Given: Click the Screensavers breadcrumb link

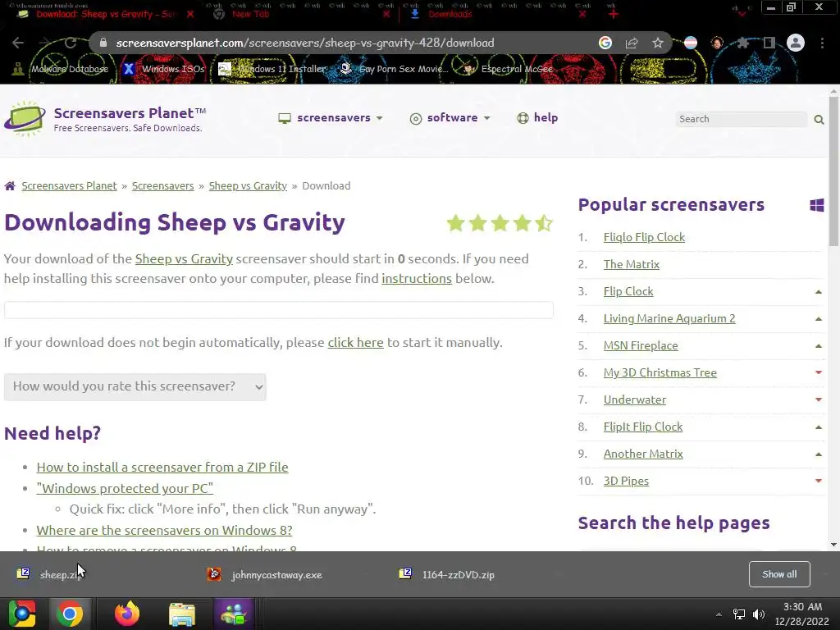Looking at the screenshot, I should coord(163,186).
